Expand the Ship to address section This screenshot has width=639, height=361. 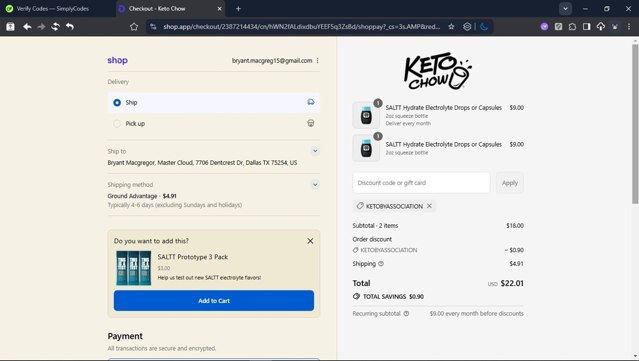point(315,151)
